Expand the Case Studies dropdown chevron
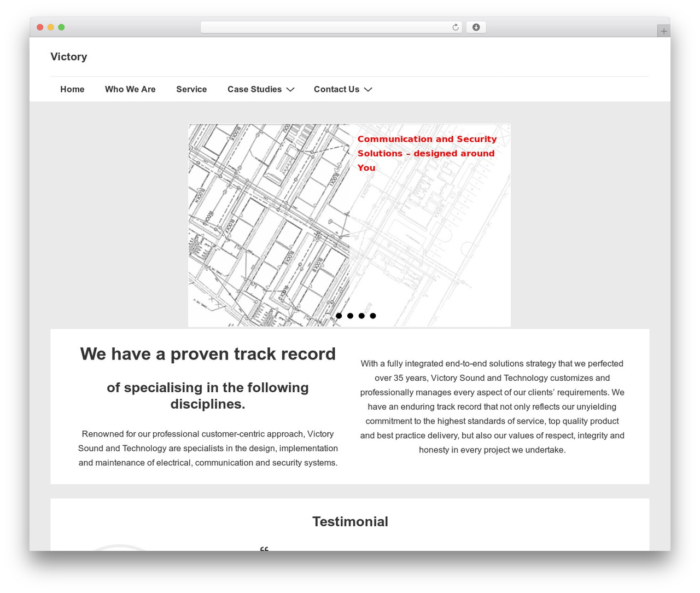 (290, 89)
